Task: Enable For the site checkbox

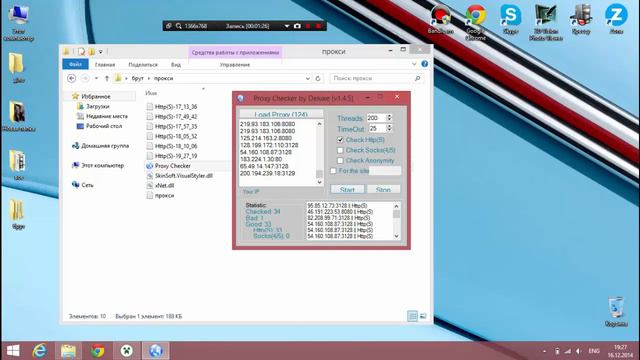Action: pos(333,171)
